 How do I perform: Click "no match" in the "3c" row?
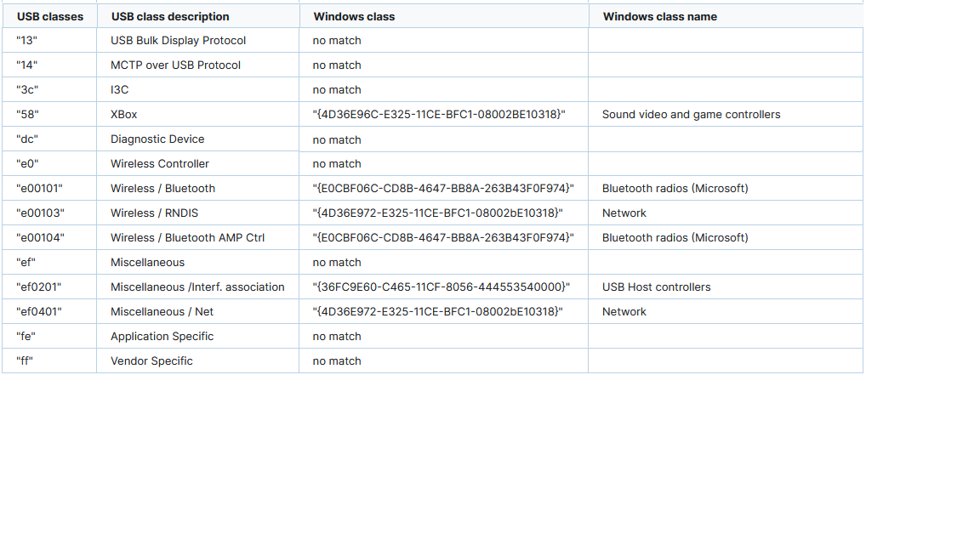(x=337, y=90)
